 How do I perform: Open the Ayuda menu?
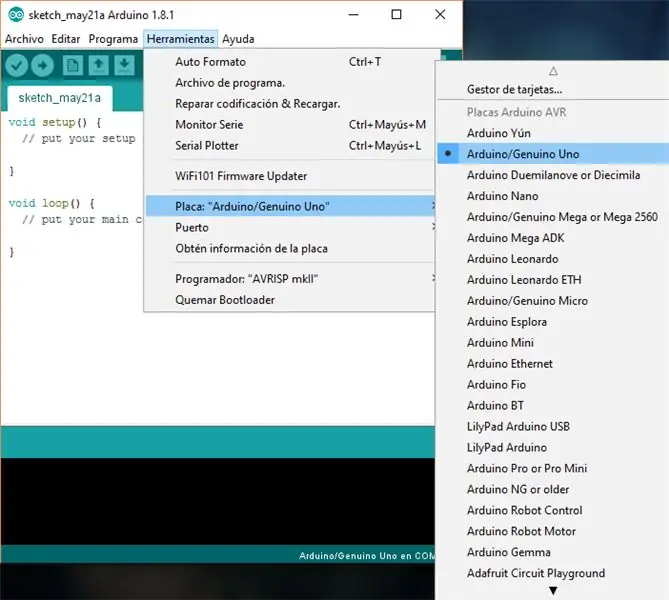click(x=238, y=39)
